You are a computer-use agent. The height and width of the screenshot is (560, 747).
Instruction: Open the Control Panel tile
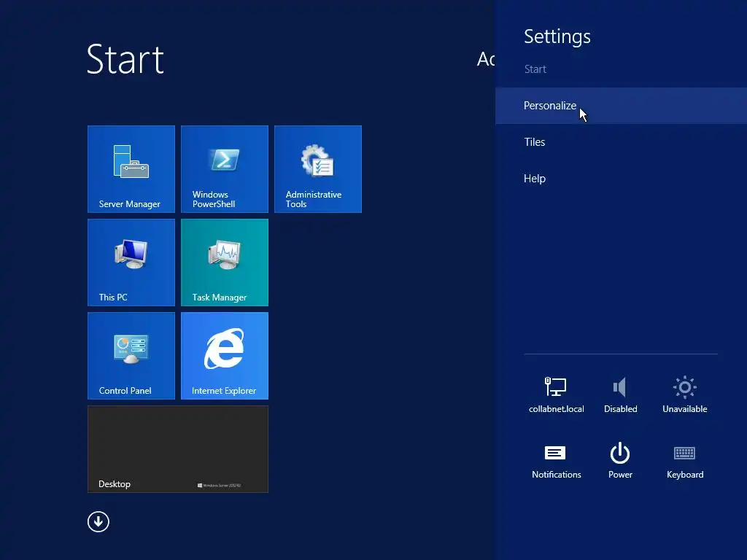[131, 356]
